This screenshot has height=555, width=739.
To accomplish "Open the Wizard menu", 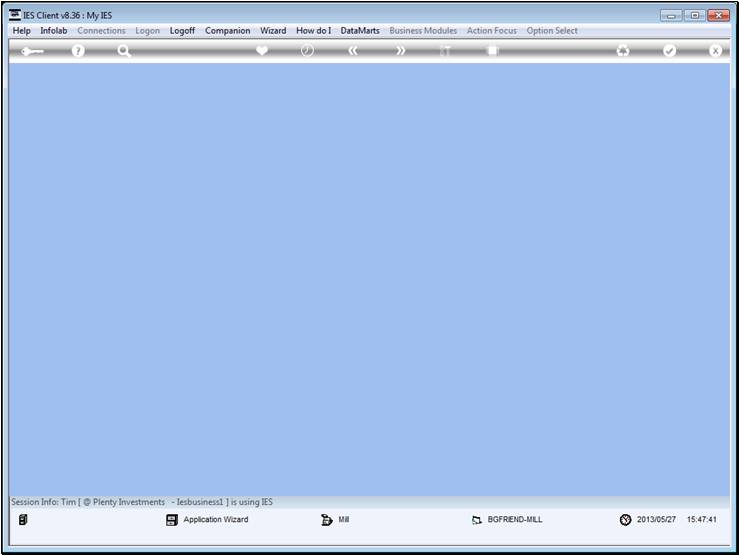I will [273, 31].
